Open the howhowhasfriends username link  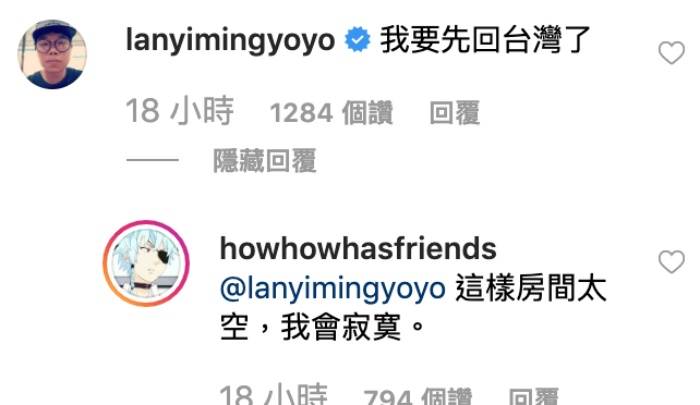pyautogui.click(x=358, y=248)
